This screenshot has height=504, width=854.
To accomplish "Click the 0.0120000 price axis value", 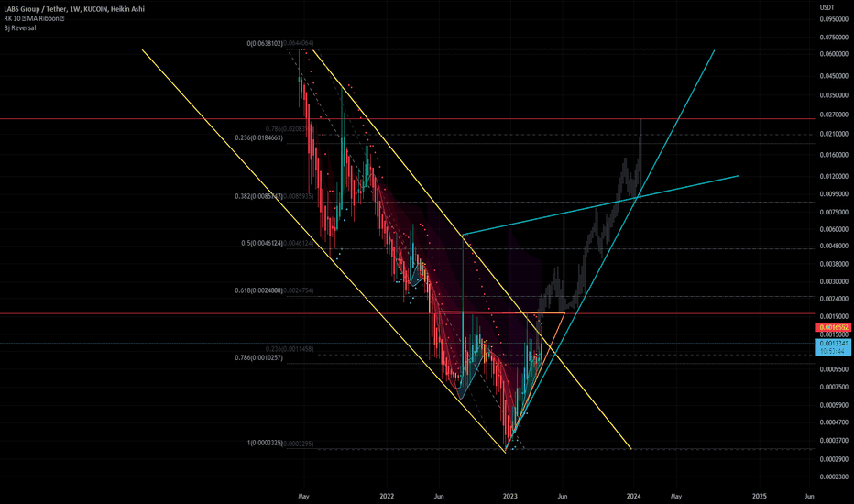I will point(834,176).
